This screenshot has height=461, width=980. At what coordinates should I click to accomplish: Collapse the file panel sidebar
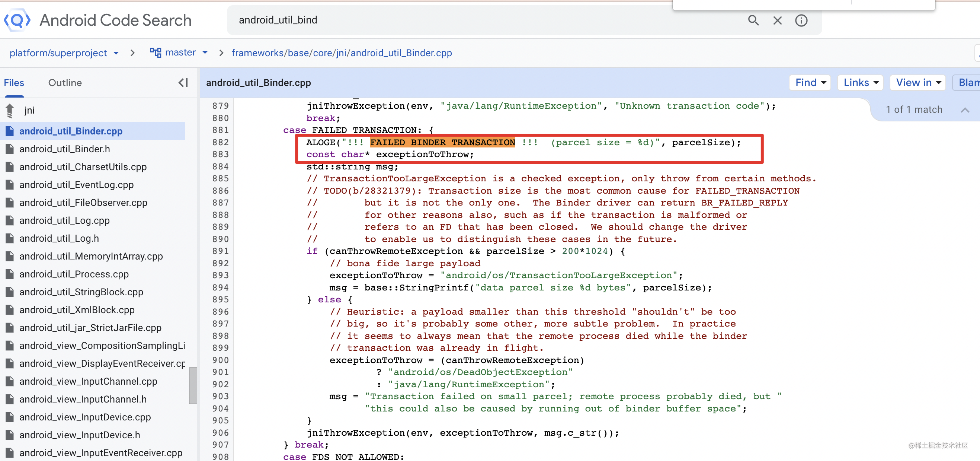(x=183, y=83)
